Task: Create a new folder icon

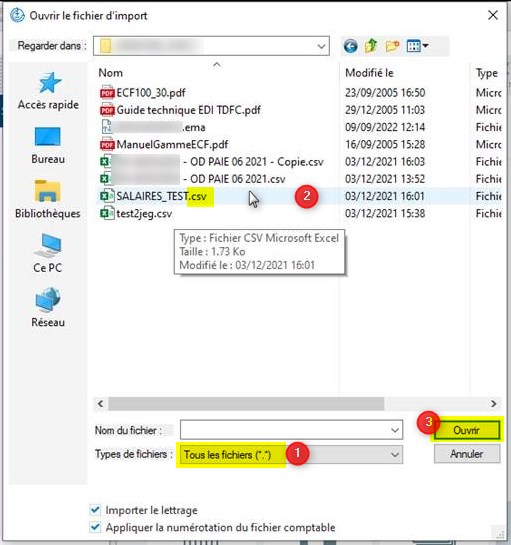Action: pos(392,46)
